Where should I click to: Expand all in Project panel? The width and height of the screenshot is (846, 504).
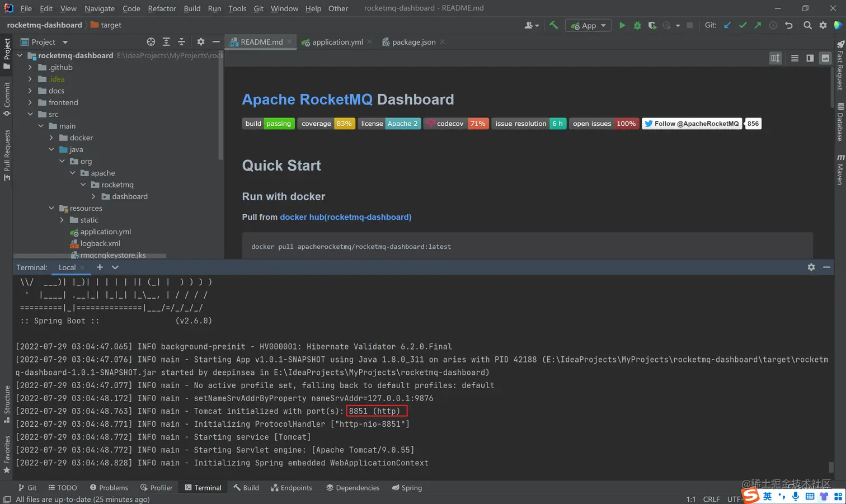tap(166, 42)
